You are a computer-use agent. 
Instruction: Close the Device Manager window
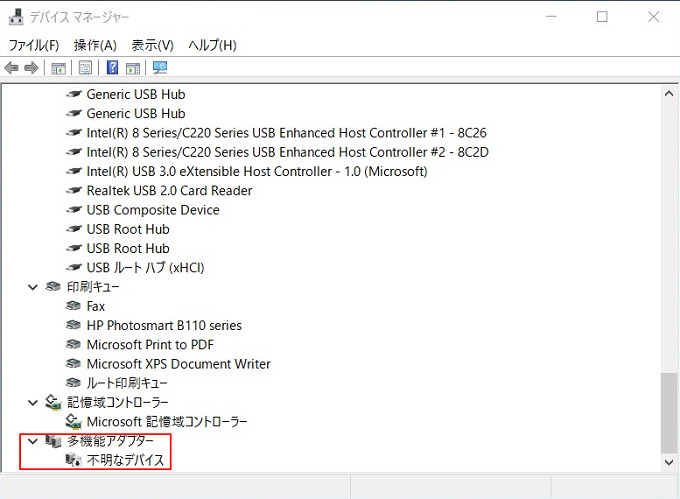click(x=654, y=16)
